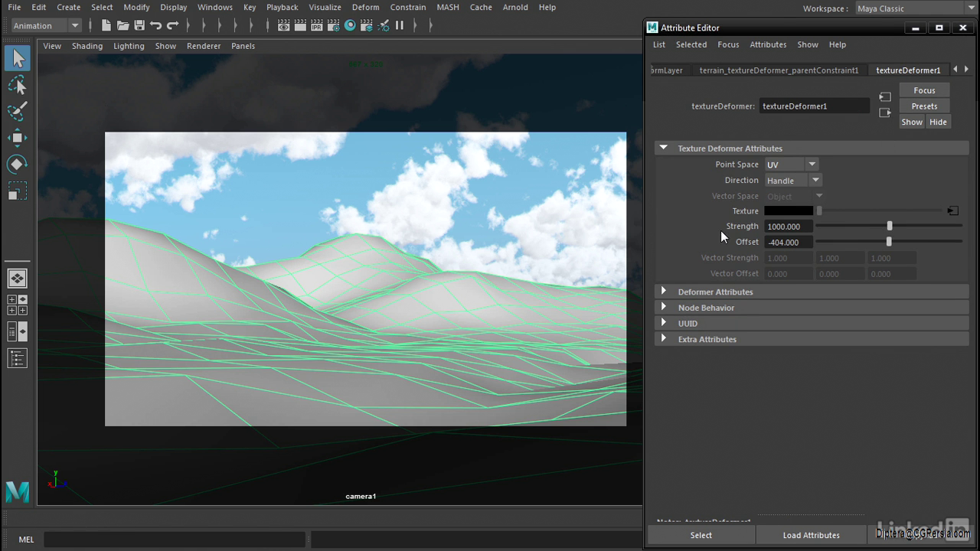
Task: Click the black Texture color swatch
Action: (x=789, y=210)
